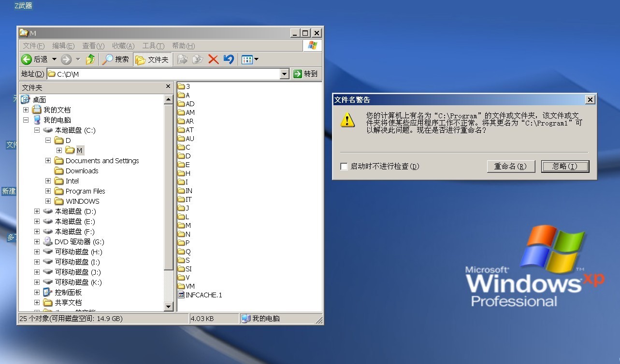Open the Views dropdown arrow

pos(256,59)
